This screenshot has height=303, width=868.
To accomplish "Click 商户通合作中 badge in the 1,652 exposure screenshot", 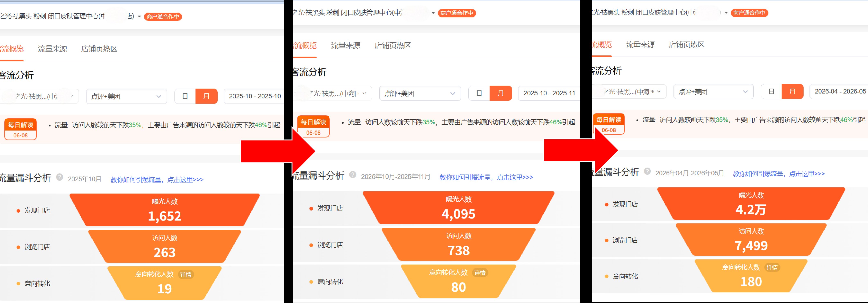I will coord(163,17).
